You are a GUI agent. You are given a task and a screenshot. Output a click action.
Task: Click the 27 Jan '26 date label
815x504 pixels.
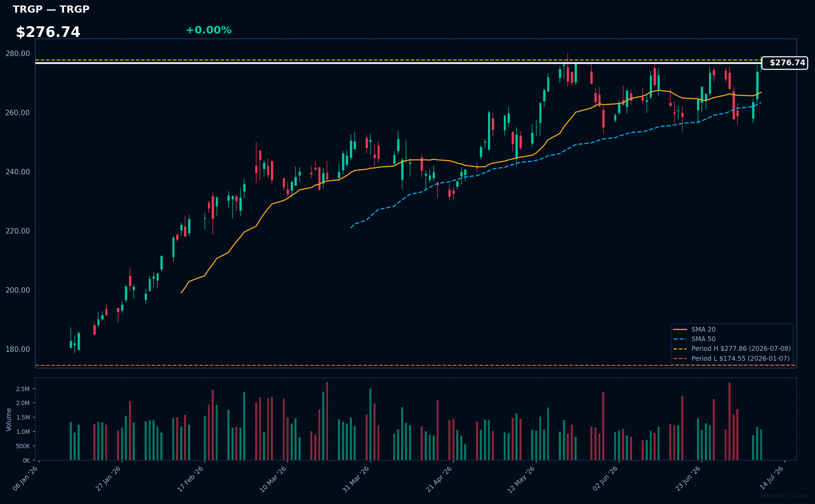click(x=108, y=478)
